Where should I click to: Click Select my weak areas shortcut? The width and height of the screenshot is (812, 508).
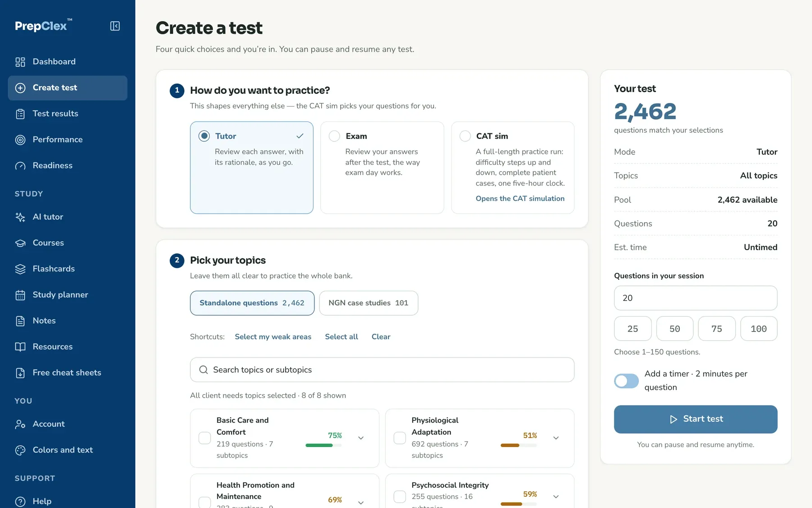click(x=273, y=337)
